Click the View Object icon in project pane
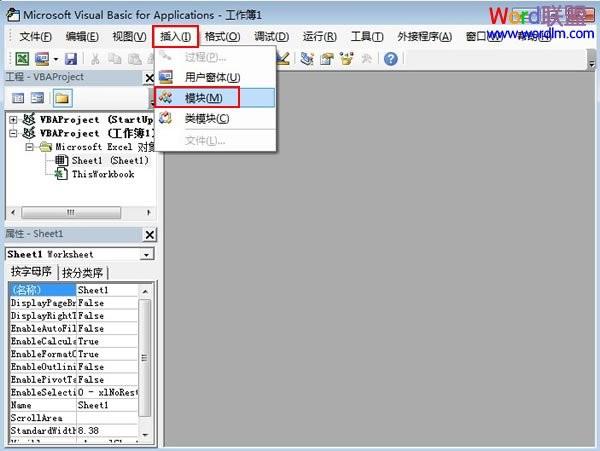Viewport: 600px width, 451px height. (38, 98)
